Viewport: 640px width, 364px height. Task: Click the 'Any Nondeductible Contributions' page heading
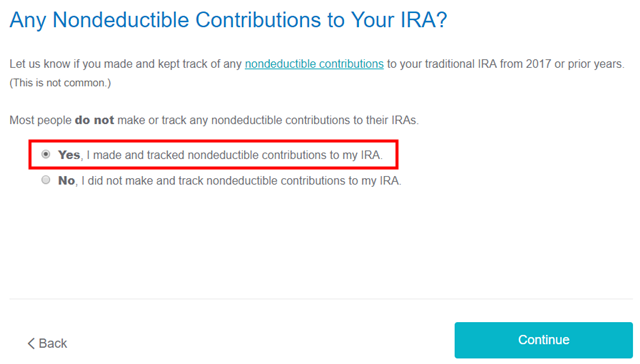pyautogui.click(x=228, y=20)
